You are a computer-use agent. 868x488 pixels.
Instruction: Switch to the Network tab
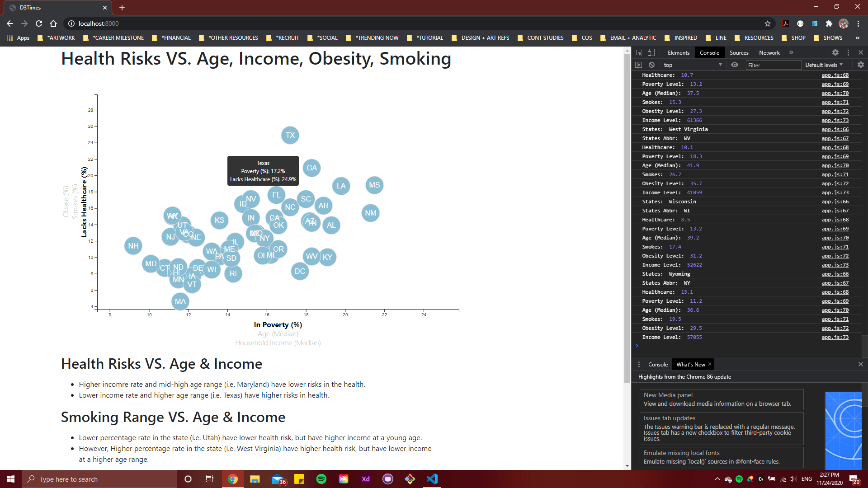pos(769,53)
